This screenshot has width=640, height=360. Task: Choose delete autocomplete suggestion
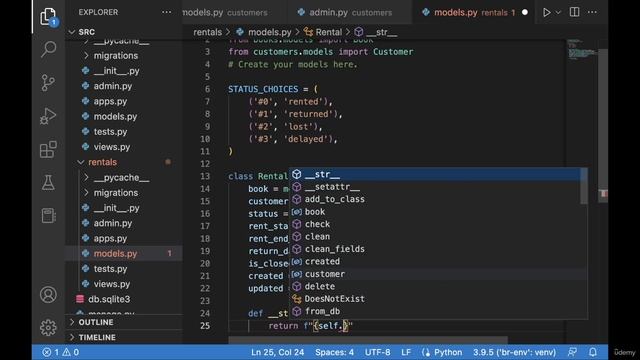[x=435, y=286]
